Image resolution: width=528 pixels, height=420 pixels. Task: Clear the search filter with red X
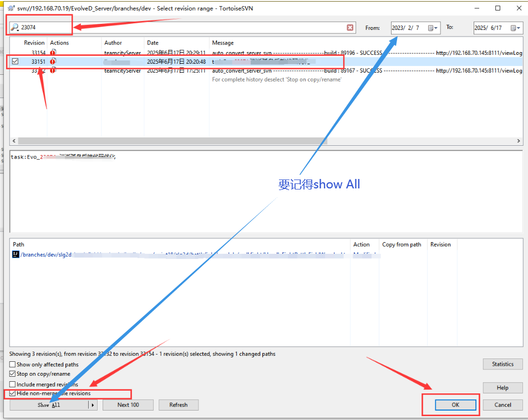[350, 28]
